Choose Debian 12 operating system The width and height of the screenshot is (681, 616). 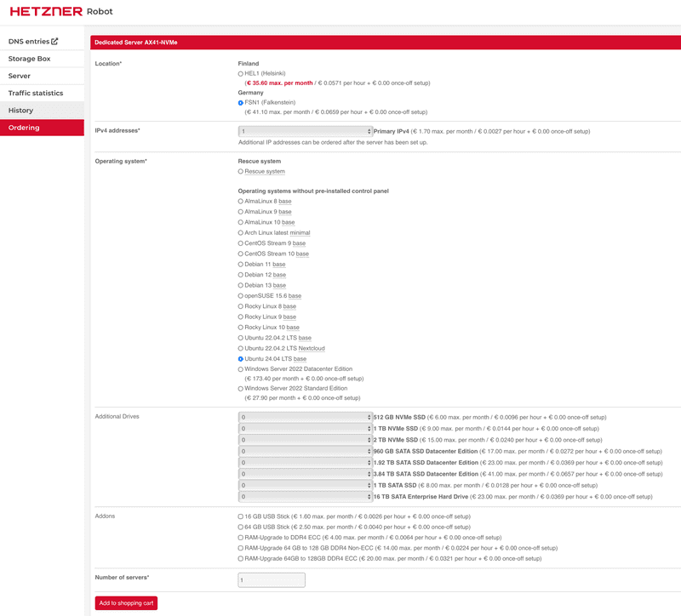241,275
